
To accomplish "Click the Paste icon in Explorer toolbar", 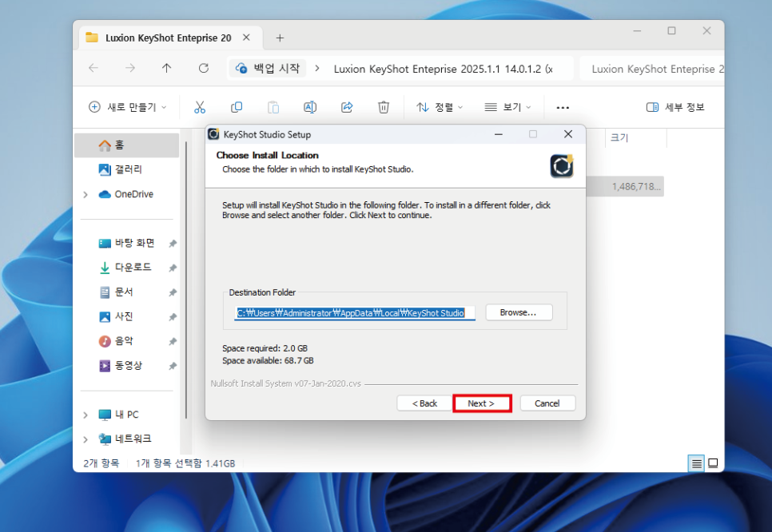I will (x=273, y=107).
